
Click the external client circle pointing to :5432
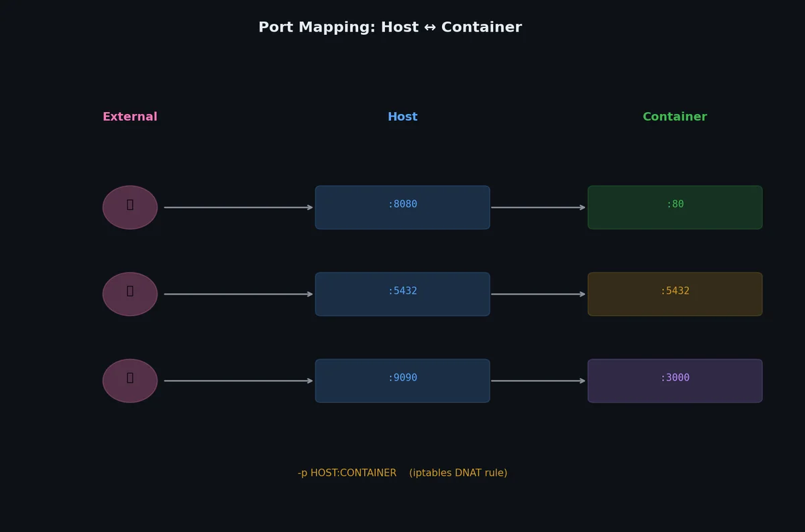coord(130,294)
